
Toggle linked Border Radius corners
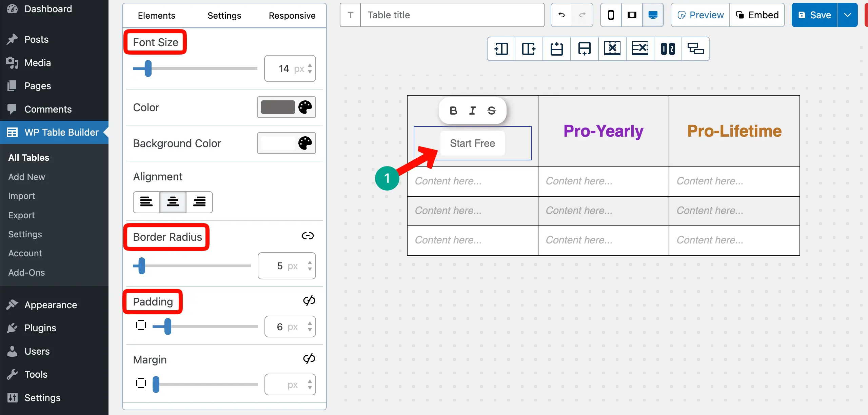307,236
